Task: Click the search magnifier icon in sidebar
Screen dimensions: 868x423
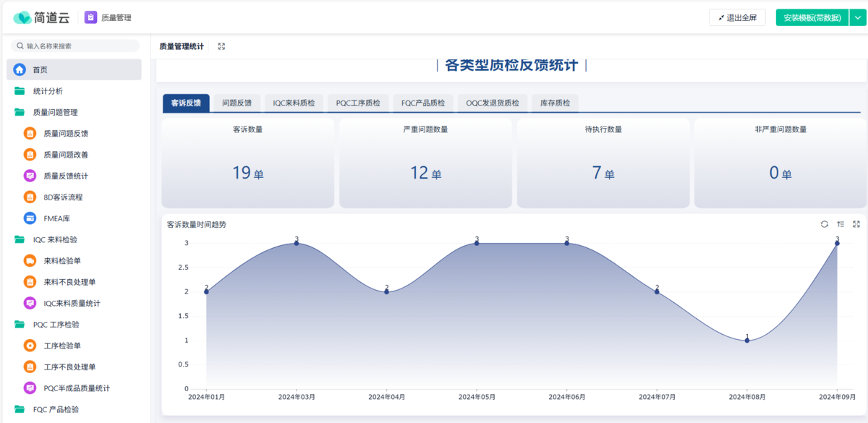Action: [21, 46]
